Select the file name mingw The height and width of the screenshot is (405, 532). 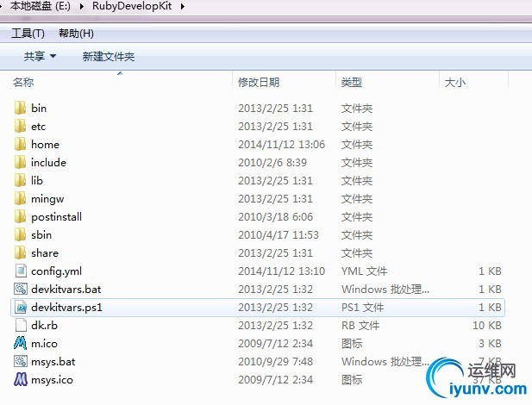click(47, 199)
